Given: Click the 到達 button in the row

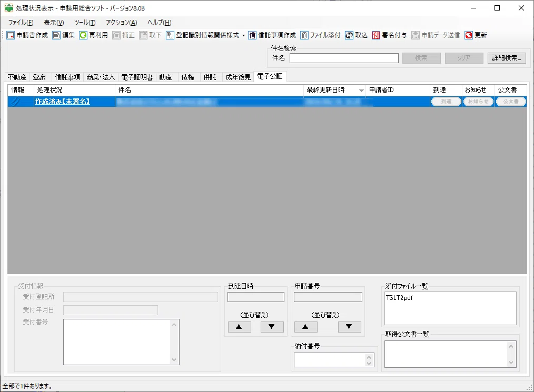Looking at the screenshot, I should click(x=446, y=102).
